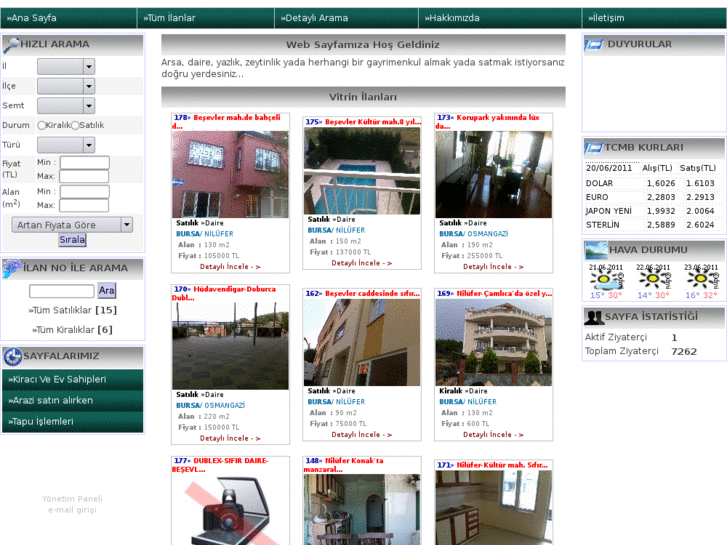Open Tüm Kiralıklar [6] link
This screenshot has height=545, width=727.
click(72, 330)
